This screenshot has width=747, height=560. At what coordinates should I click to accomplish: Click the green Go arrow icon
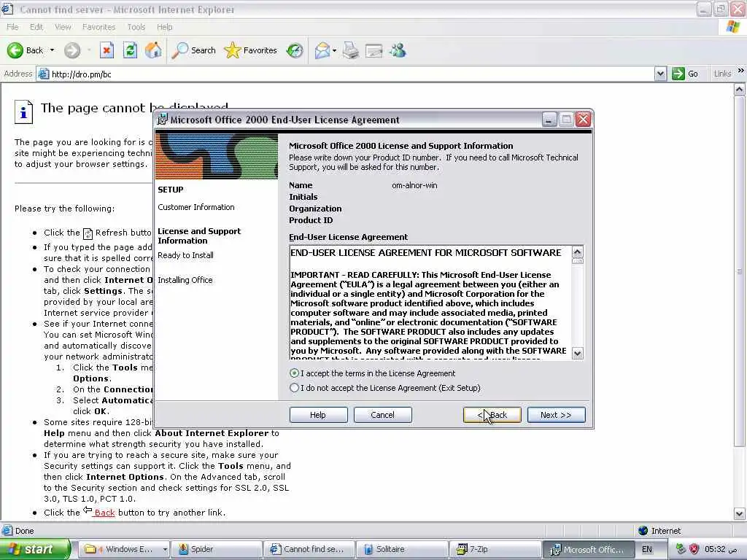point(678,74)
